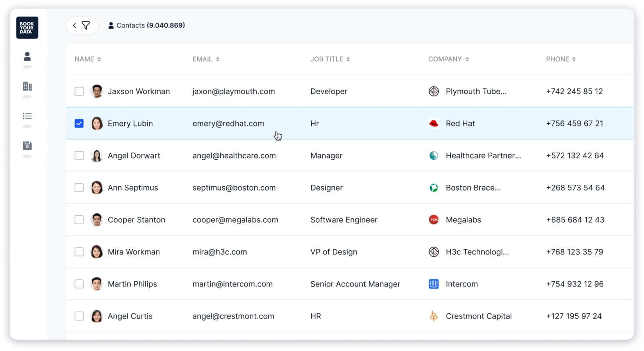Click phone number +268 573 54 64
The image size is (644, 351).
click(x=575, y=187)
